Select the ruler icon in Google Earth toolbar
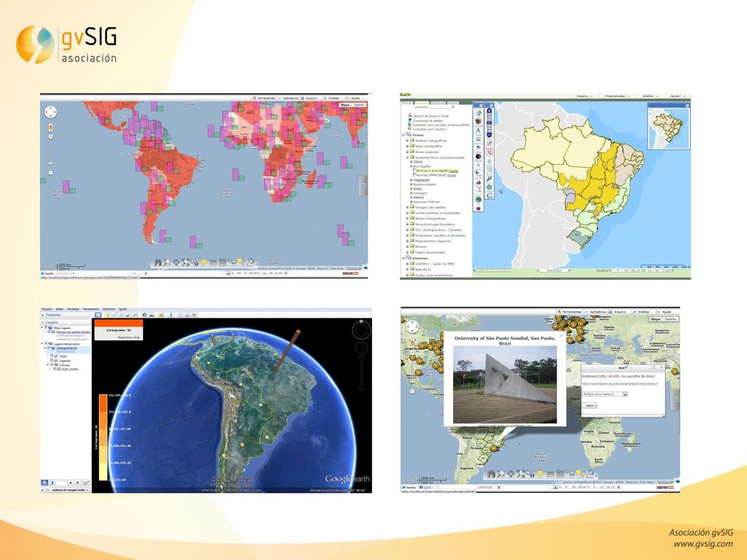Viewport: 747px width, 560px height. tap(171, 315)
